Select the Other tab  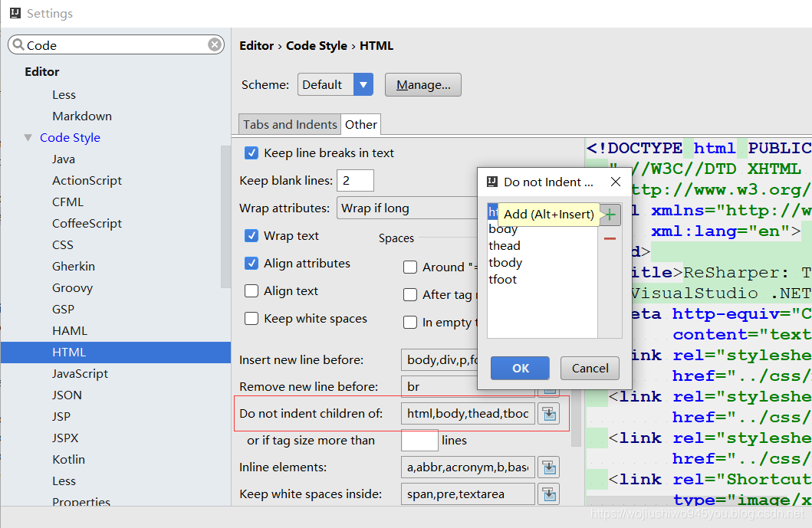point(361,125)
